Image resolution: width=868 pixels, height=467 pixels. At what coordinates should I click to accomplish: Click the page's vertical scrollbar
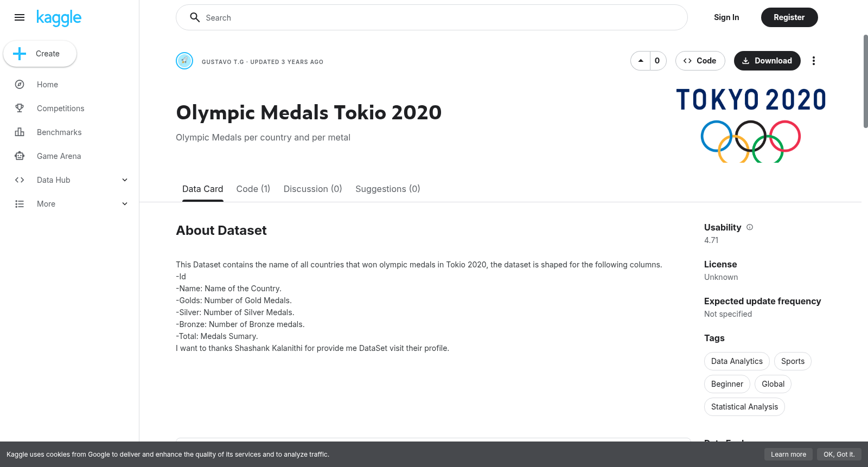[866, 81]
